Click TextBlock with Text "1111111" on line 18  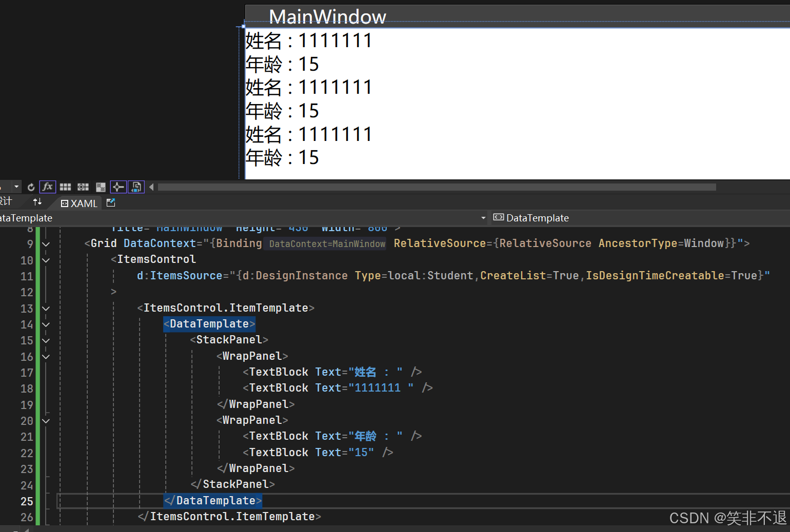click(x=338, y=388)
